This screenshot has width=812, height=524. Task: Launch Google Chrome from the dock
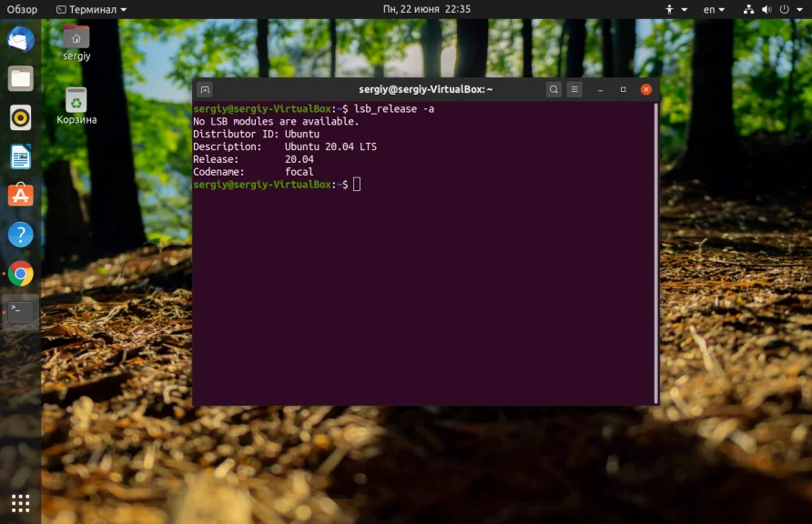click(21, 274)
